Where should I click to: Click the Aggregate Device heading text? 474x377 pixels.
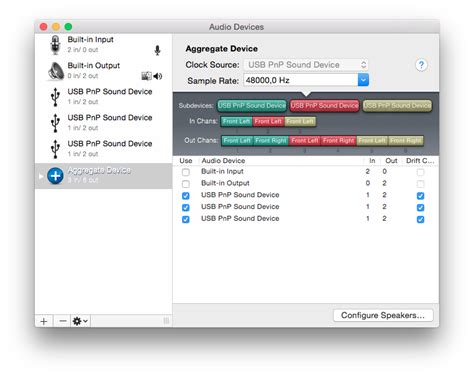[x=222, y=49]
